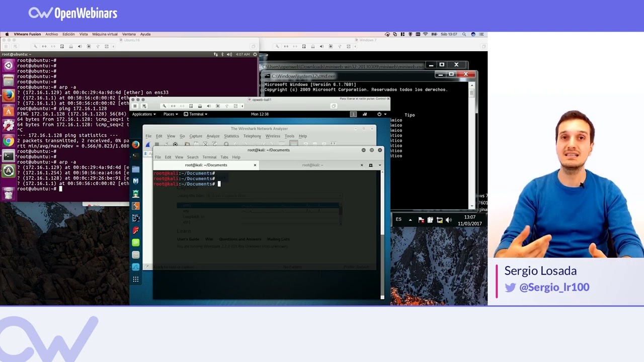
Task: Open opweb-kali1 VM settings wrench
Action: (164, 106)
